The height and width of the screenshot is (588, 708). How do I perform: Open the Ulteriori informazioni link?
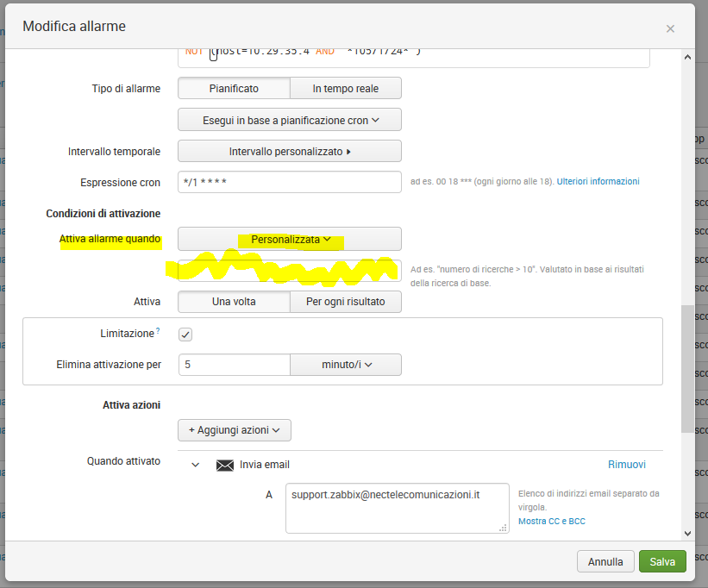[598, 182]
